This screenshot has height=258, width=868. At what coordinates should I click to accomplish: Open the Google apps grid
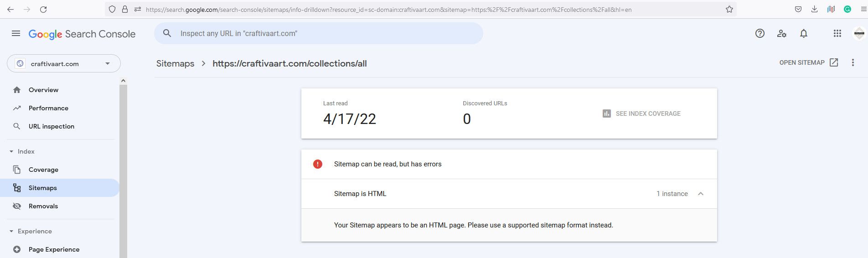837,33
